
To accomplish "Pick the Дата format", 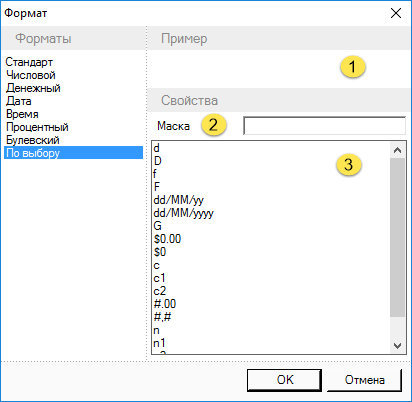I will 19,101.
